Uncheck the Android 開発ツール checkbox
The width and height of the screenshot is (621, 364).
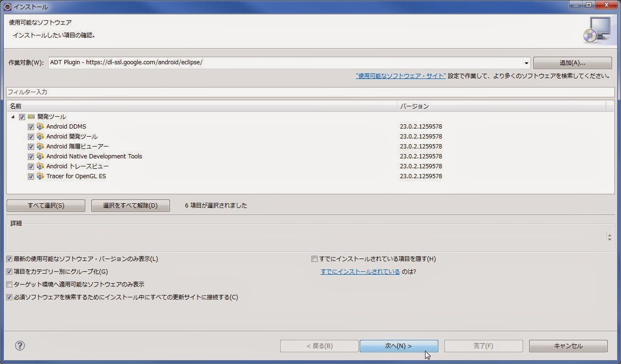tap(31, 137)
